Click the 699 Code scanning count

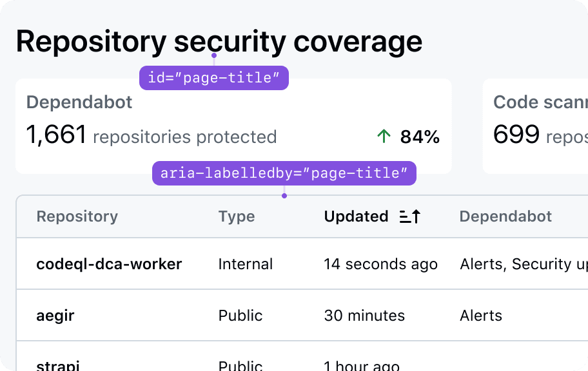(516, 135)
